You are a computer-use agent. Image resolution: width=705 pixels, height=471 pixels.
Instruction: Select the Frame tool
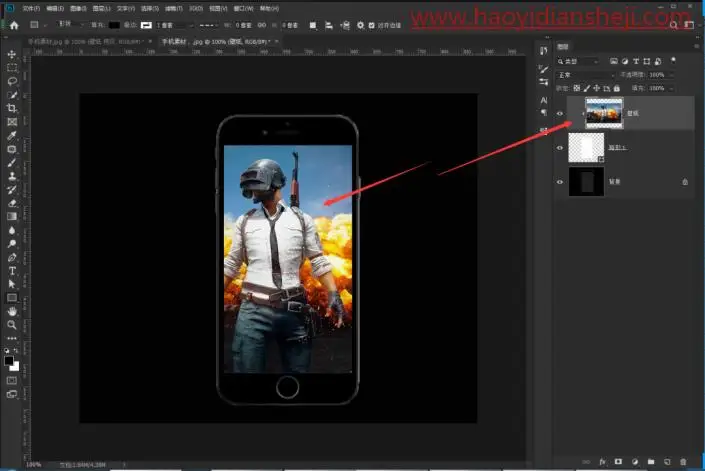pyautogui.click(x=12, y=122)
